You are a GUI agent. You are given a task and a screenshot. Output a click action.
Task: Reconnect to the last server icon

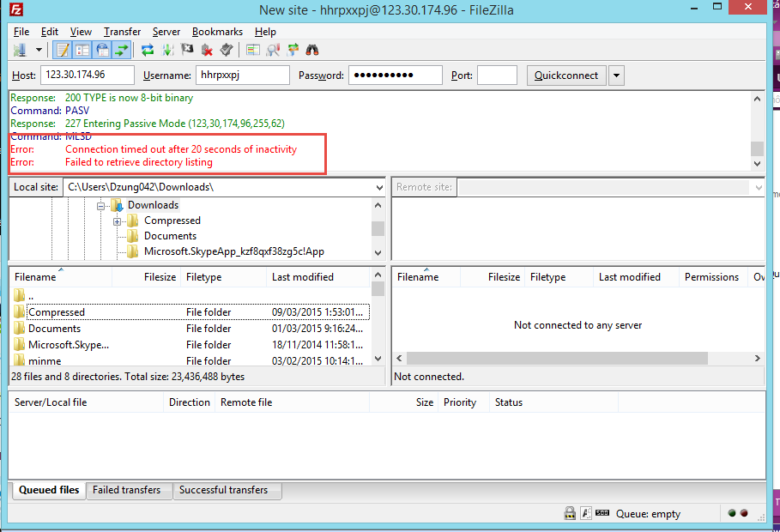[227, 50]
